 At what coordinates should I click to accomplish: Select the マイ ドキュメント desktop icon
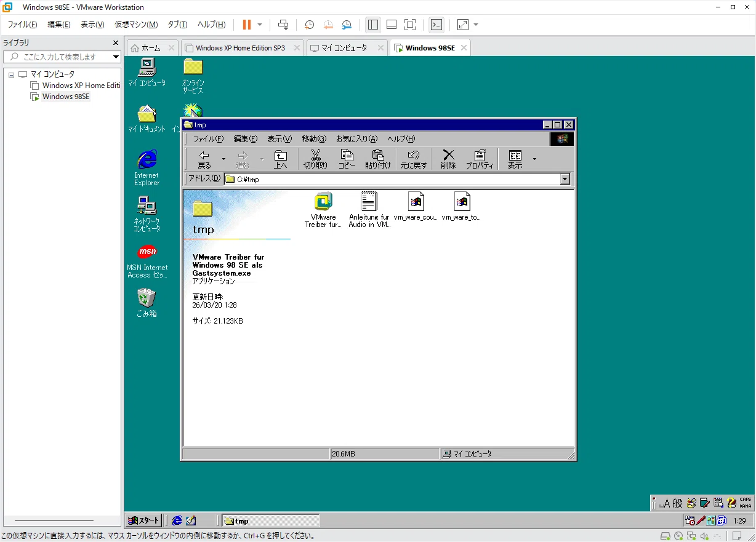[x=147, y=119]
